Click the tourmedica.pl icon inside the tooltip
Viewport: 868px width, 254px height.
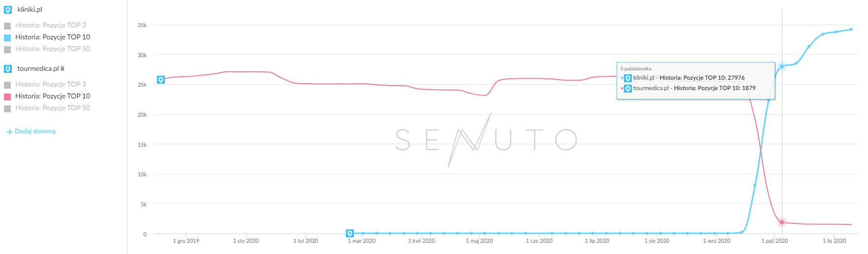pos(628,89)
